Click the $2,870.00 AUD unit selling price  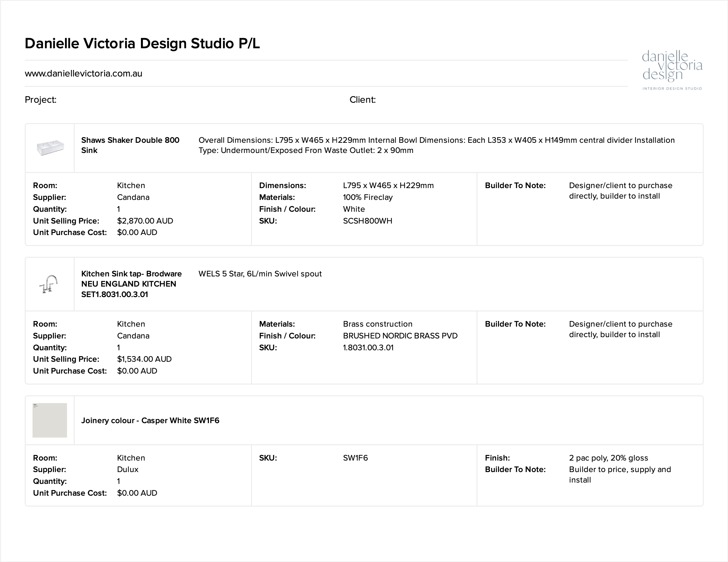tap(145, 221)
